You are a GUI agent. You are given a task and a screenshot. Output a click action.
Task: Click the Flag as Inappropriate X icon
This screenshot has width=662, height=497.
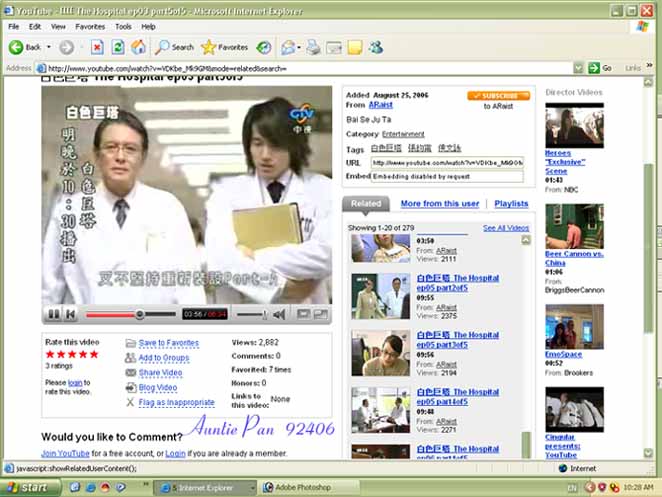130,402
